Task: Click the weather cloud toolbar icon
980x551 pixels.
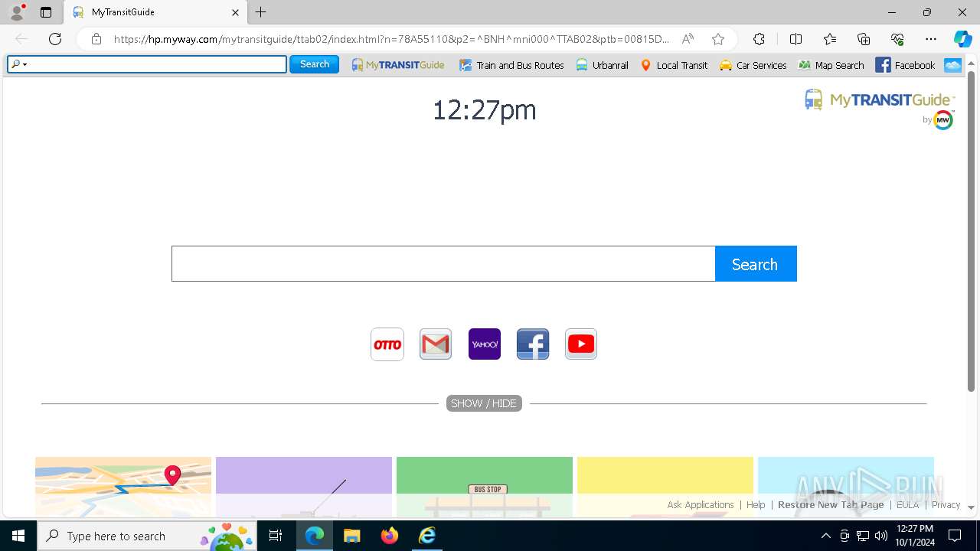Action: [952, 65]
